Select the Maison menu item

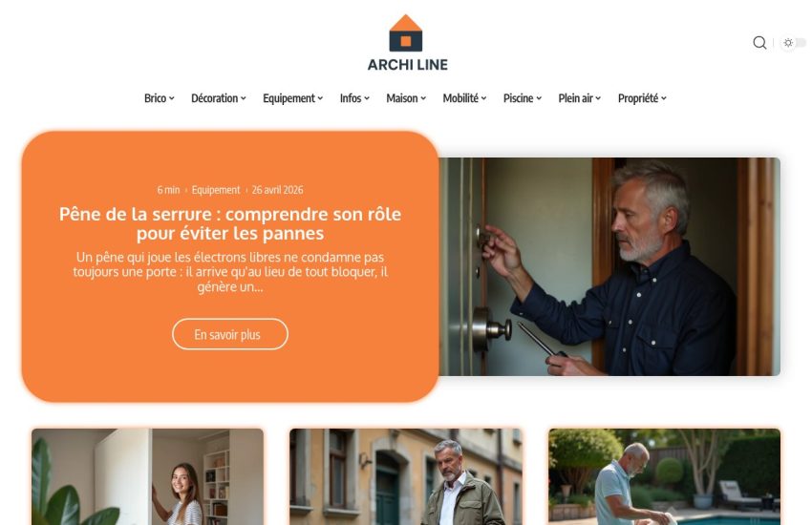tap(406, 98)
